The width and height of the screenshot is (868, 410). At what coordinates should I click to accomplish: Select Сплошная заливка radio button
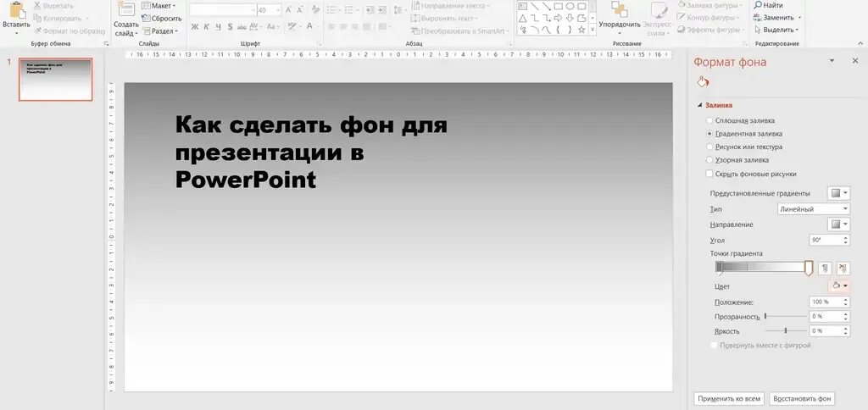coord(709,120)
